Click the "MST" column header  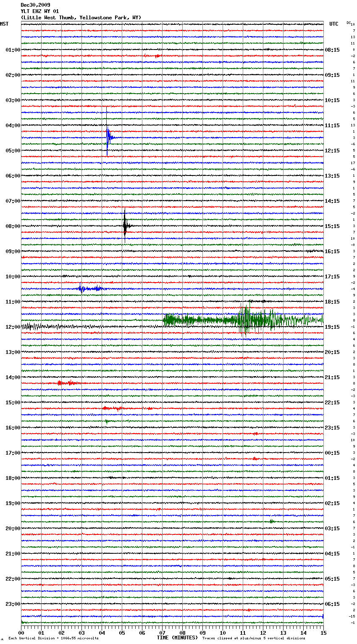point(4,24)
